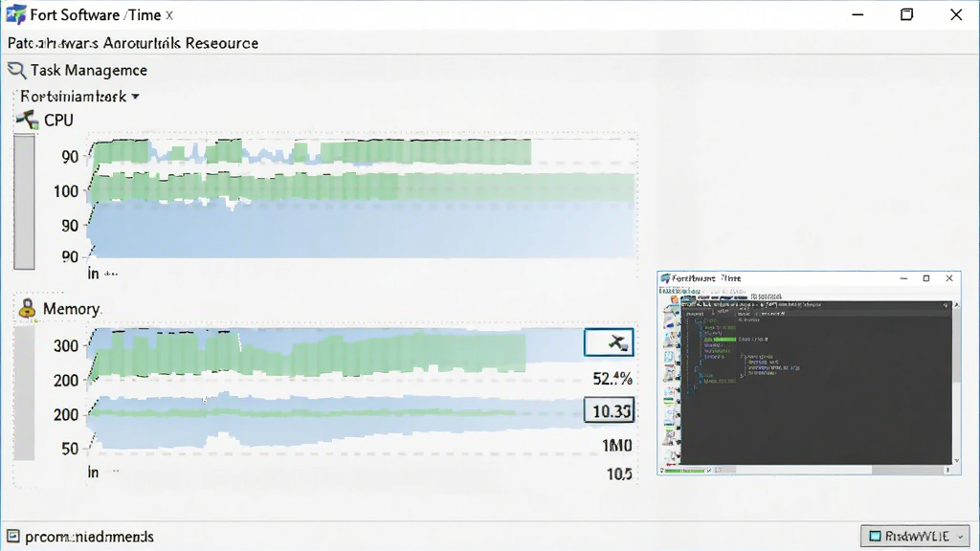Select the "300" axis label in the Memory chart
This screenshot has width=980, height=551.
66,346
